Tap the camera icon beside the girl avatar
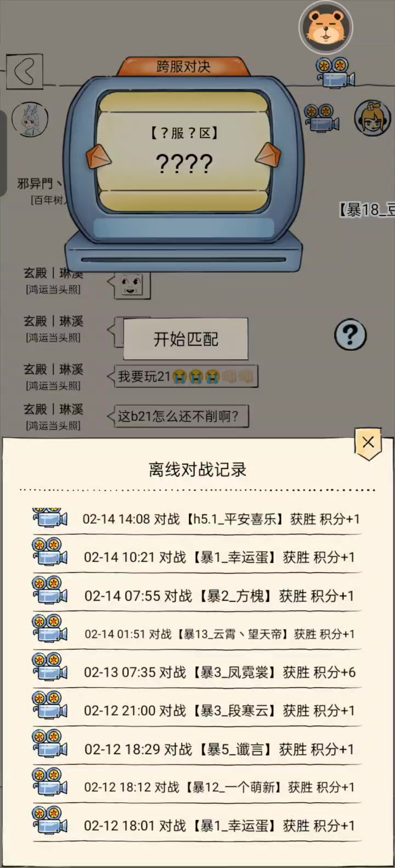The height and width of the screenshot is (868, 395). coord(322,117)
